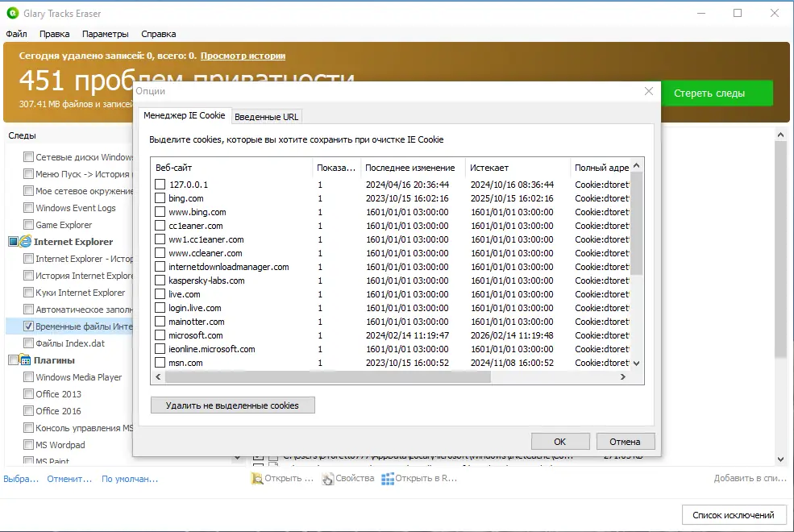Image resolution: width=794 pixels, height=532 pixels.
Task: Sort by the Истекает column header
Action: [x=518, y=168]
